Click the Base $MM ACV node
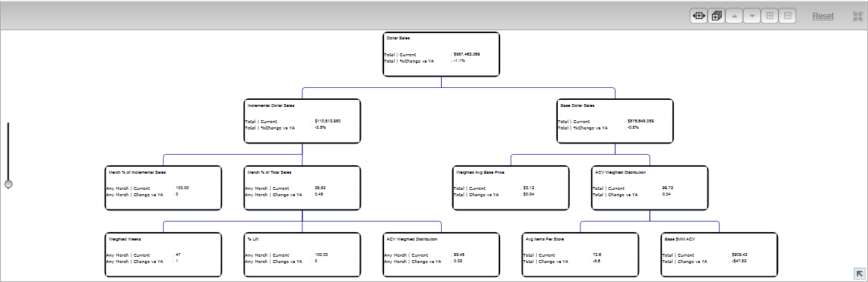The image size is (868, 282). (x=719, y=255)
